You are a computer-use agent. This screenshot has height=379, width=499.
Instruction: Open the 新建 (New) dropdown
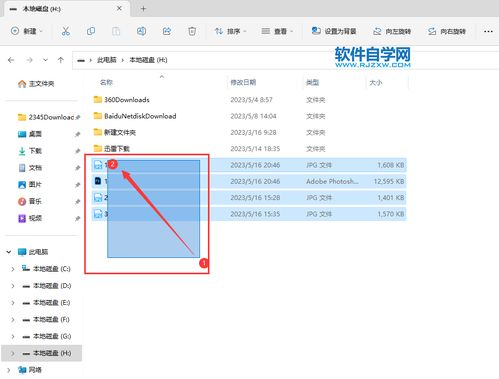click(27, 31)
